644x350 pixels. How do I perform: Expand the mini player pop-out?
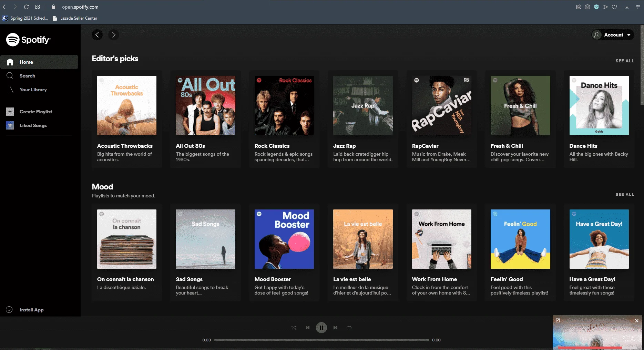[x=558, y=320]
